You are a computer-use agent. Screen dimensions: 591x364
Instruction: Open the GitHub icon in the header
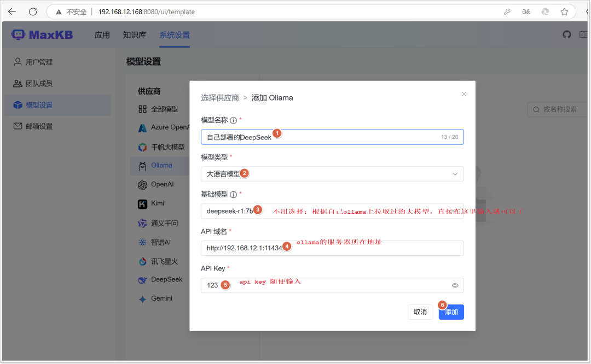[x=567, y=34]
